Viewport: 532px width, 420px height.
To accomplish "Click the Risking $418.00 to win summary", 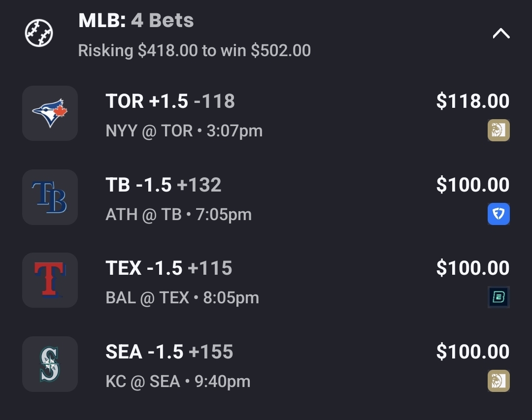I will (x=194, y=50).
